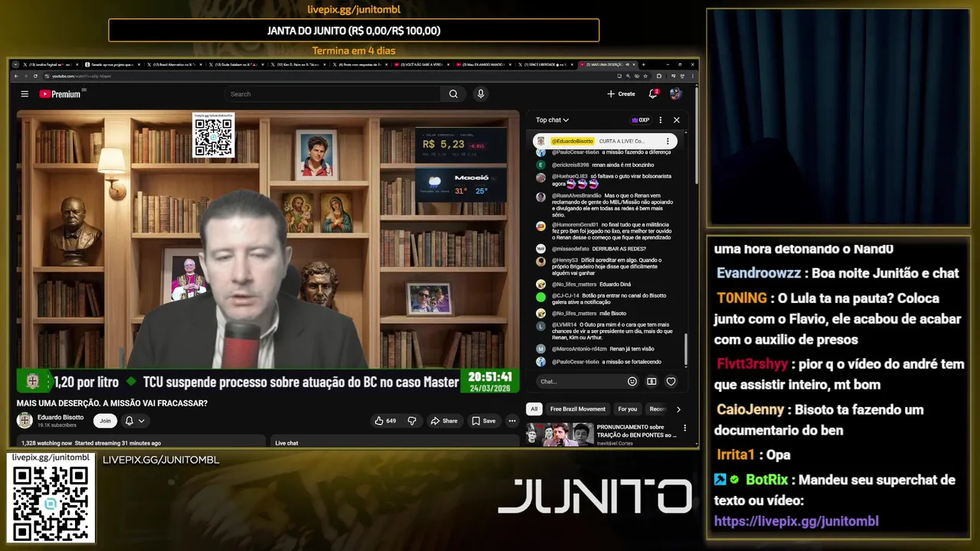Activate voice search microphone
The height and width of the screenshot is (551, 980).
click(x=481, y=94)
